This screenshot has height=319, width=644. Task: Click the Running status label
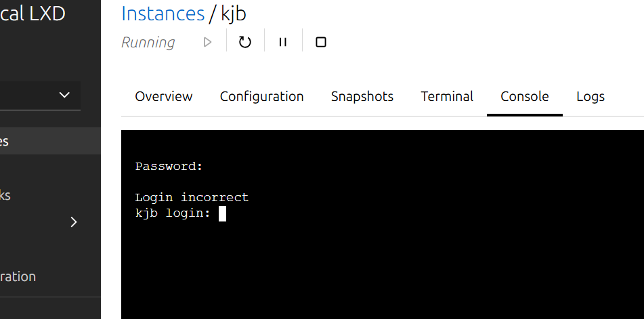(148, 42)
